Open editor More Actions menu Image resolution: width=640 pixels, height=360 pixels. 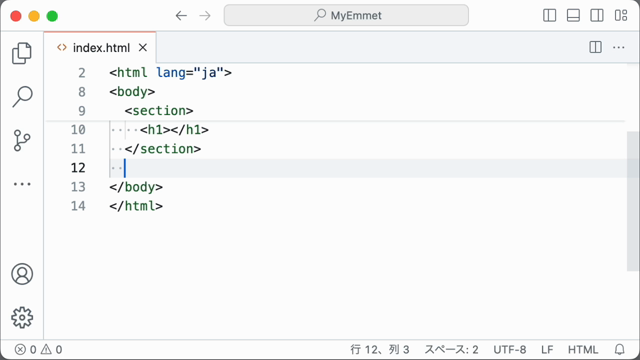(x=619, y=47)
